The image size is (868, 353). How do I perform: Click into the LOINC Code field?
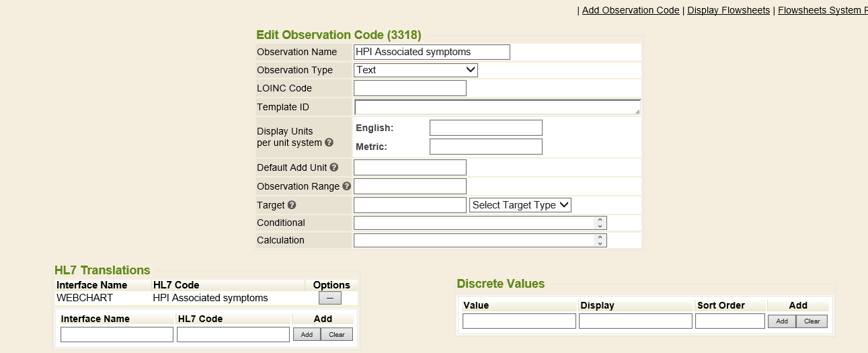pos(409,88)
